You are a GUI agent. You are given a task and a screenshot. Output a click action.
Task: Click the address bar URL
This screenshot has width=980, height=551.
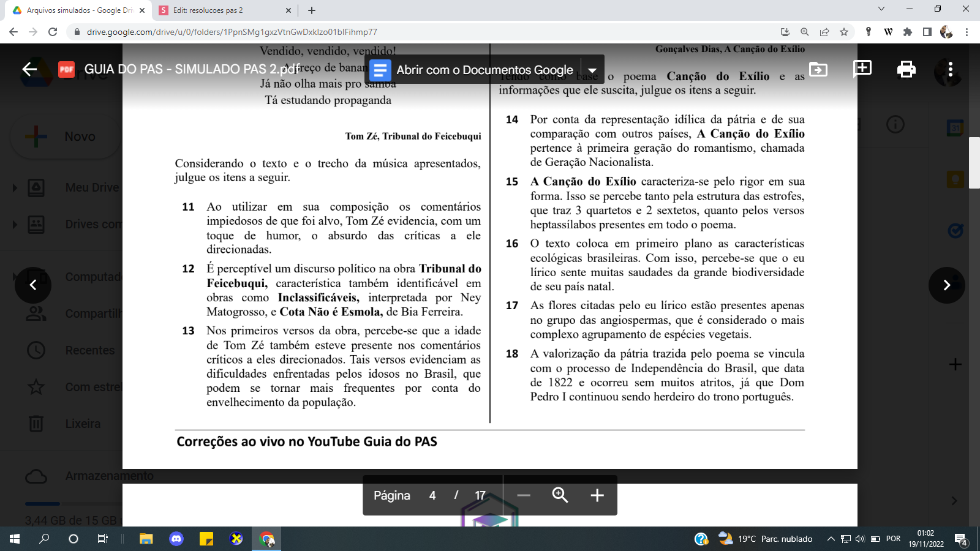tap(232, 32)
